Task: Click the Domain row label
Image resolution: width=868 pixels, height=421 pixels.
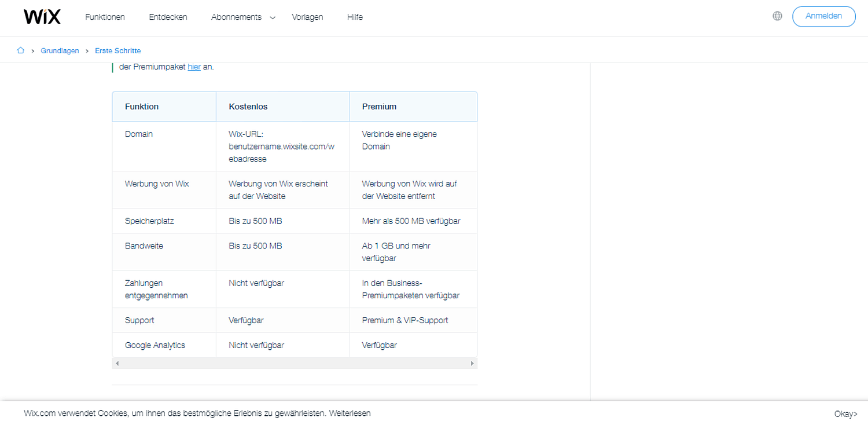Action: [x=139, y=134]
